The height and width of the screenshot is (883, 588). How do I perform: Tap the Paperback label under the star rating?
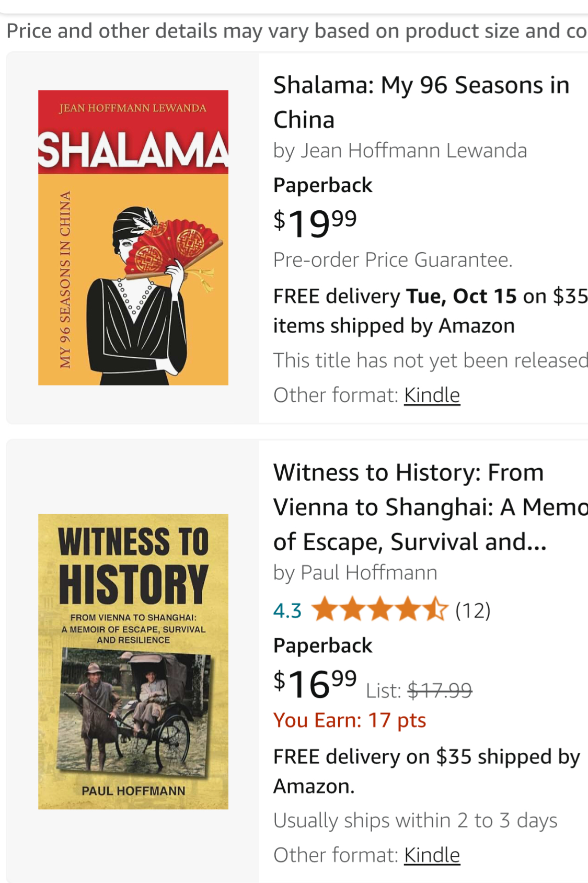pyautogui.click(x=322, y=646)
